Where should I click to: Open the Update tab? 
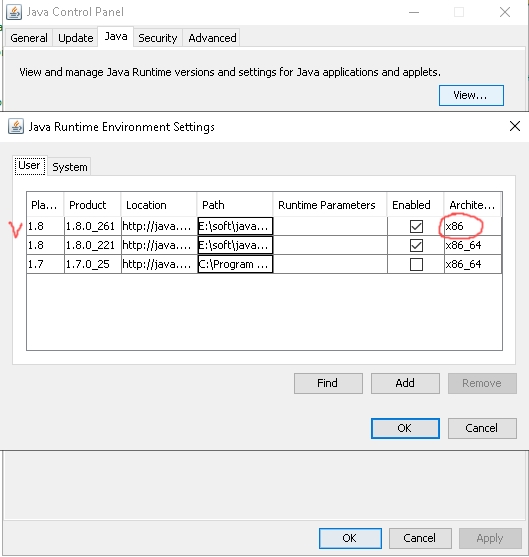coord(76,38)
